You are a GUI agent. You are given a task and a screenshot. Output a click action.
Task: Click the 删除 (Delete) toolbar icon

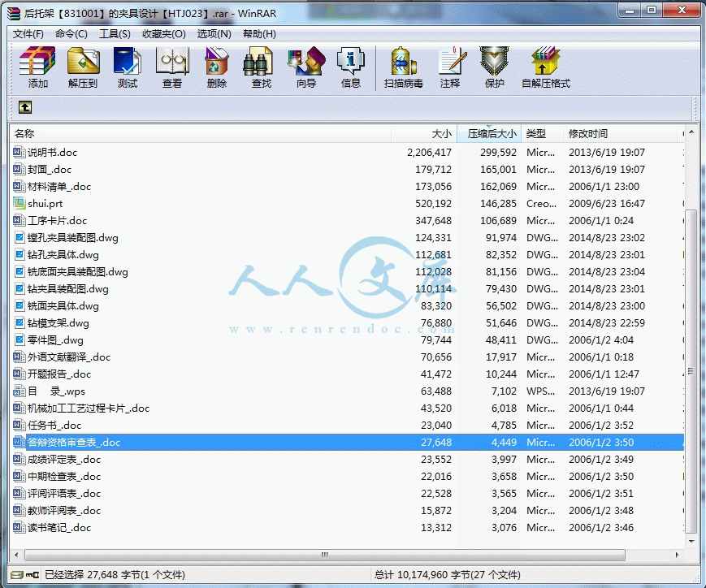click(217, 61)
